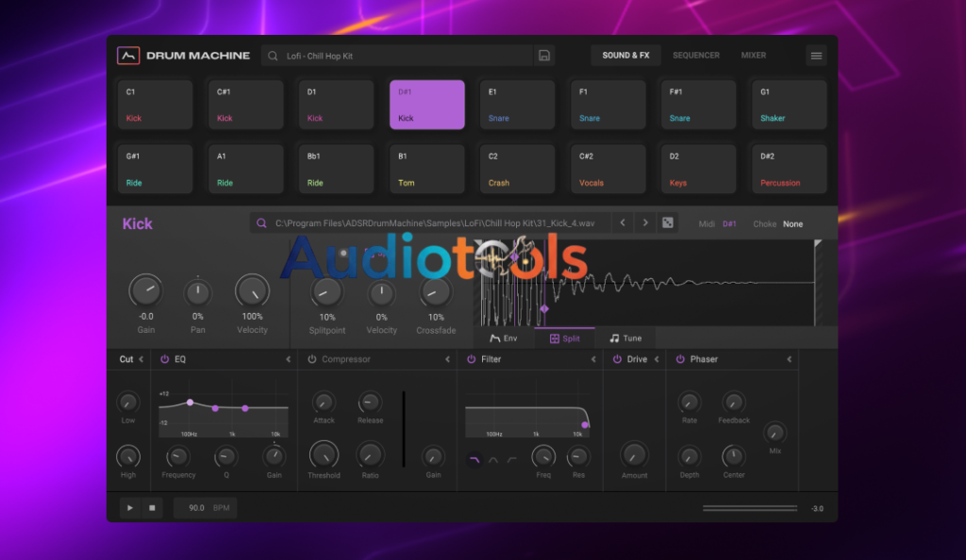
Task: Load the next sample with the right arrow
Action: coord(645,223)
